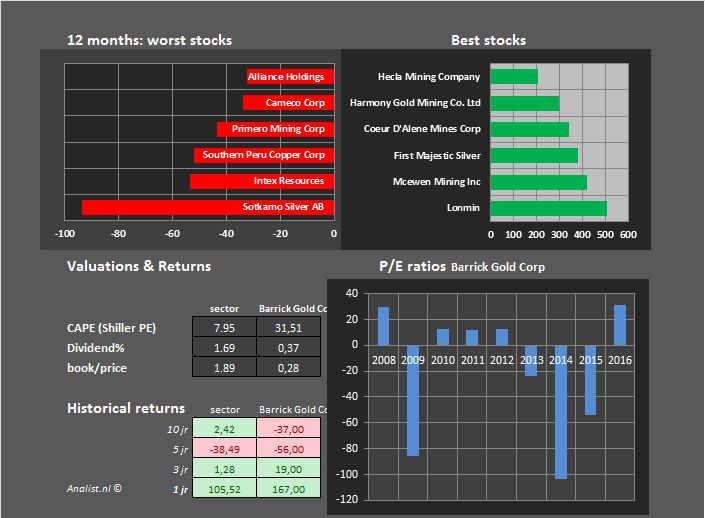Select the Southern Peru Copper Corp bar
Screen dimensions: 705x518
click(264, 155)
